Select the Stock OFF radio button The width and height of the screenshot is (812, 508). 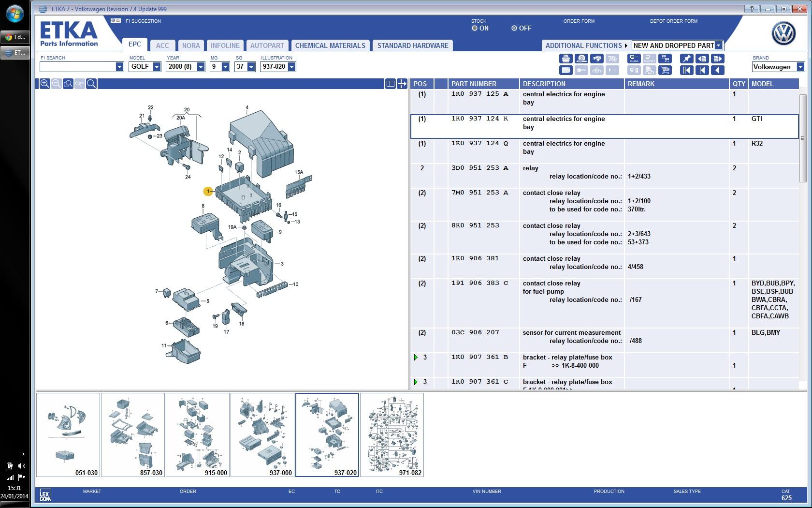(x=514, y=28)
